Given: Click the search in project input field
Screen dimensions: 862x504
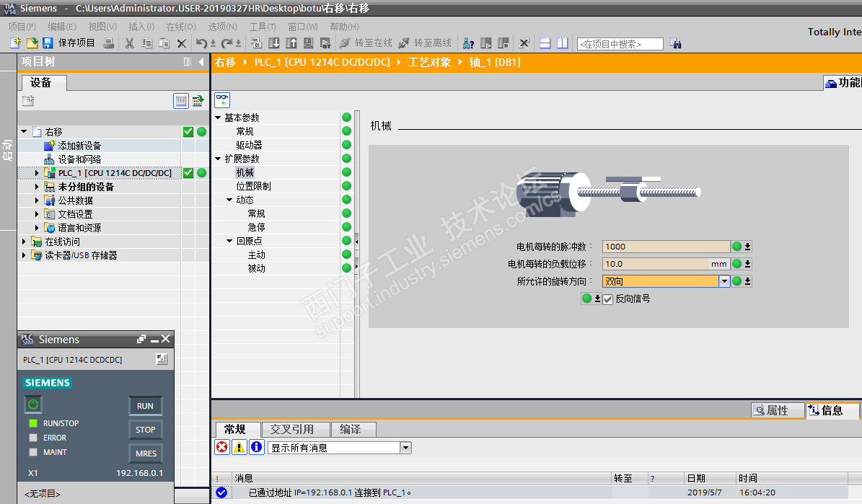Looking at the screenshot, I should [620, 44].
